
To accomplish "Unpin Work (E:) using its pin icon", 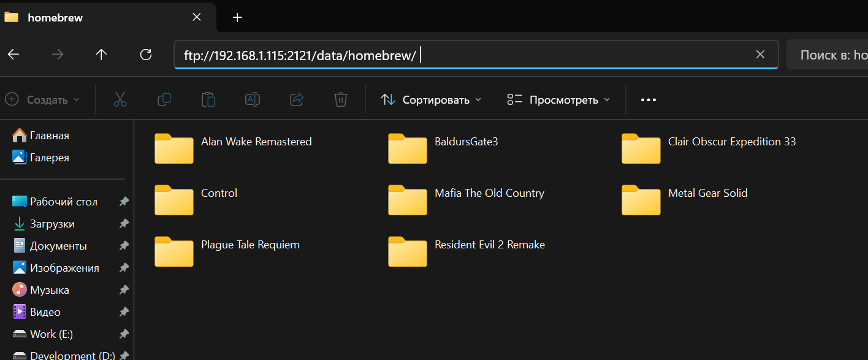I will click(x=124, y=334).
